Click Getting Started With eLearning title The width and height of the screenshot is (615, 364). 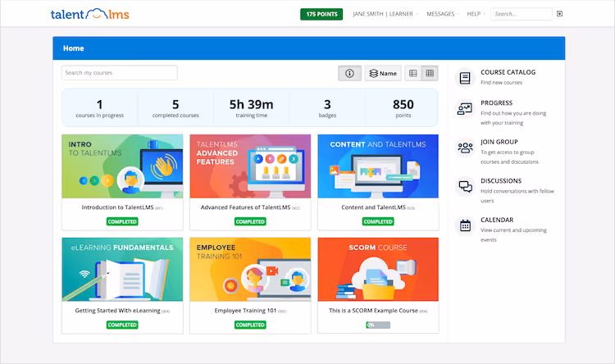point(117,311)
